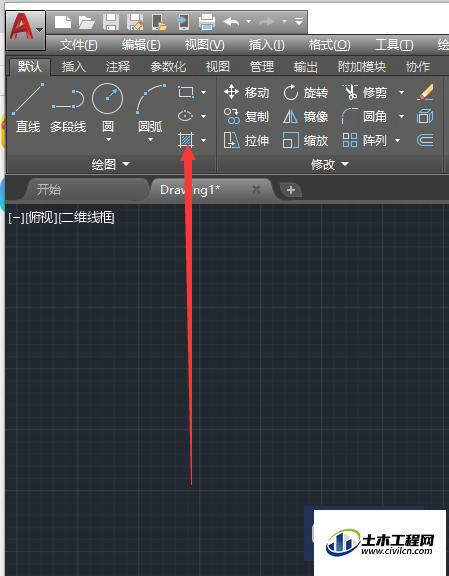Image resolution: width=449 pixels, height=576 pixels.
Task: Switch to the 参数化 ribbon tab
Action: pyautogui.click(x=168, y=66)
